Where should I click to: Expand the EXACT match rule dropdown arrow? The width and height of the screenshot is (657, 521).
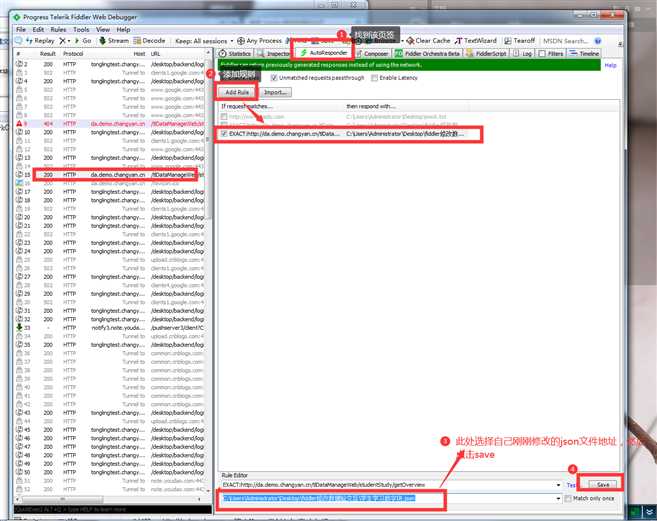(558, 485)
